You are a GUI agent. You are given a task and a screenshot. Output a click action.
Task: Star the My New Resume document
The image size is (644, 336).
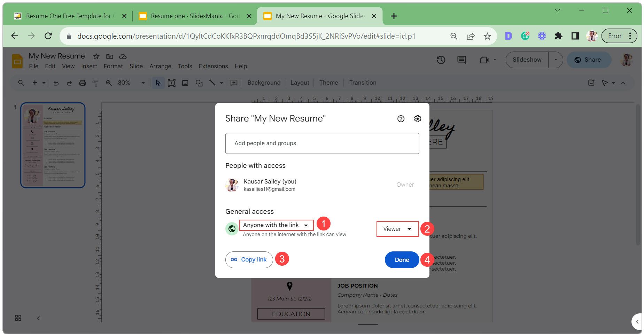[x=96, y=56]
